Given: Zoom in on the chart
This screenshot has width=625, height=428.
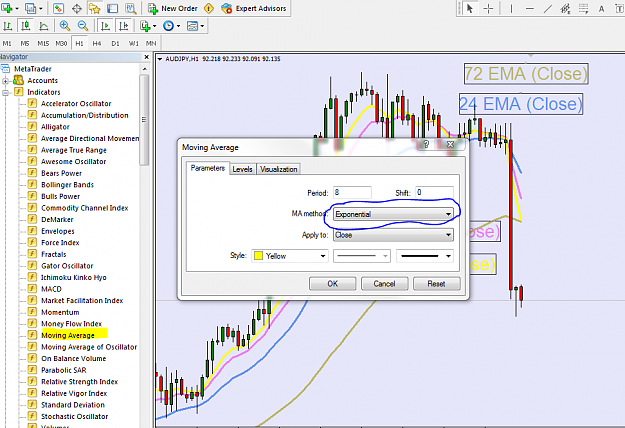Looking at the screenshot, I should (65, 26).
